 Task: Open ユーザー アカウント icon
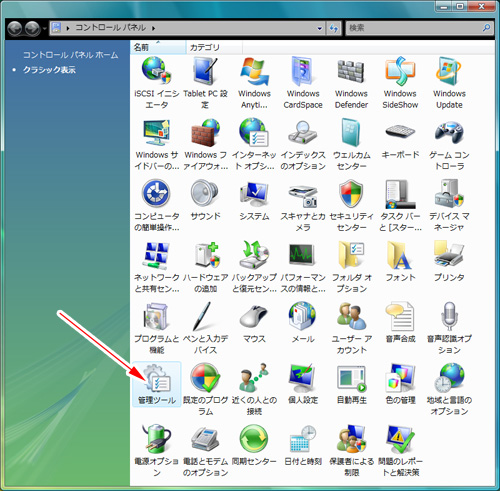pyautogui.click(x=351, y=316)
